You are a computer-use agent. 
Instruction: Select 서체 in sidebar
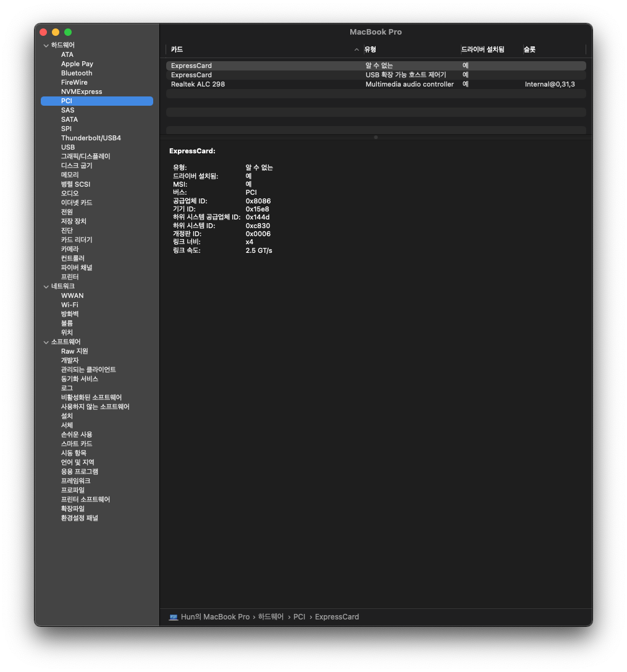pos(67,425)
